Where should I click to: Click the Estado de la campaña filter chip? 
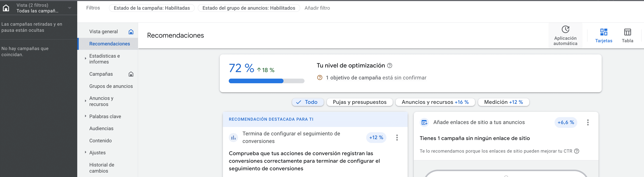152,8
